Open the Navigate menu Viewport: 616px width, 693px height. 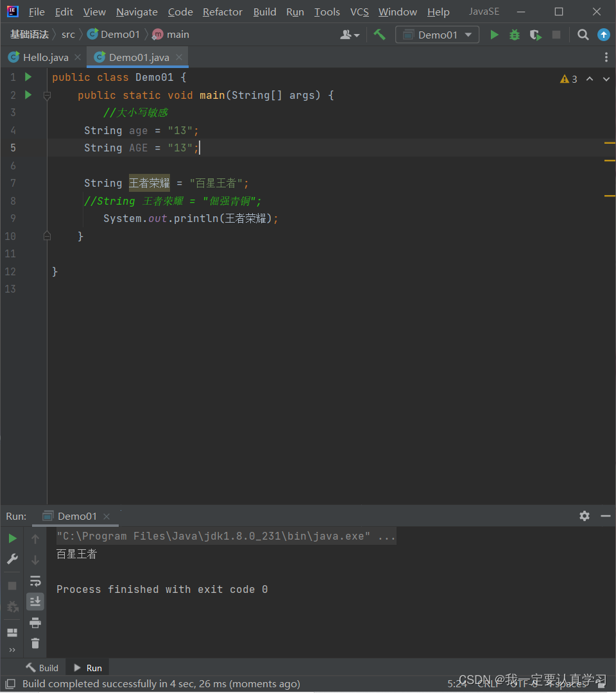click(137, 12)
